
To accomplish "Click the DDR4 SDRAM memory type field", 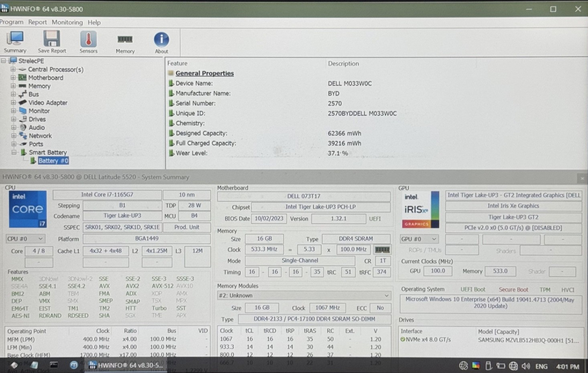I will pos(356,239).
